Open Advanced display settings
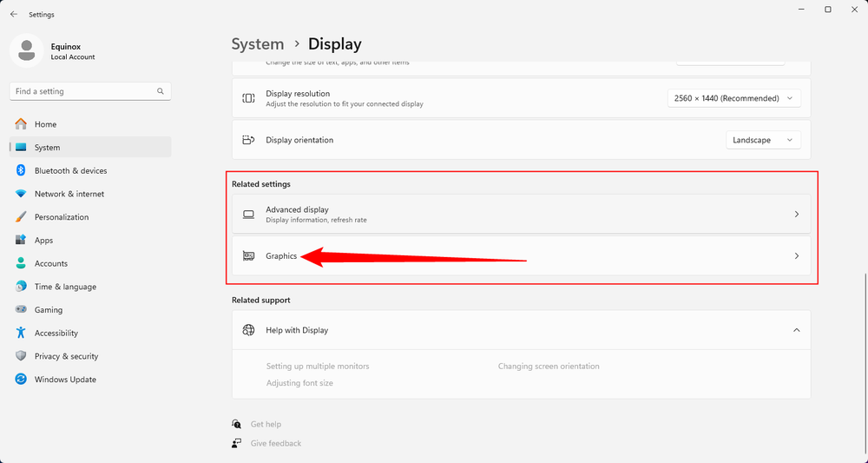 [521, 214]
